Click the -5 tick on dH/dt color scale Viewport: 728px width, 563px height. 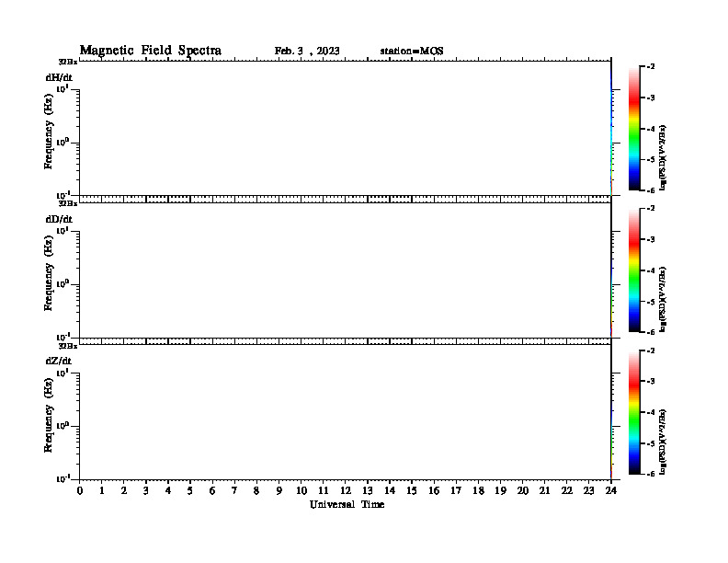point(651,160)
